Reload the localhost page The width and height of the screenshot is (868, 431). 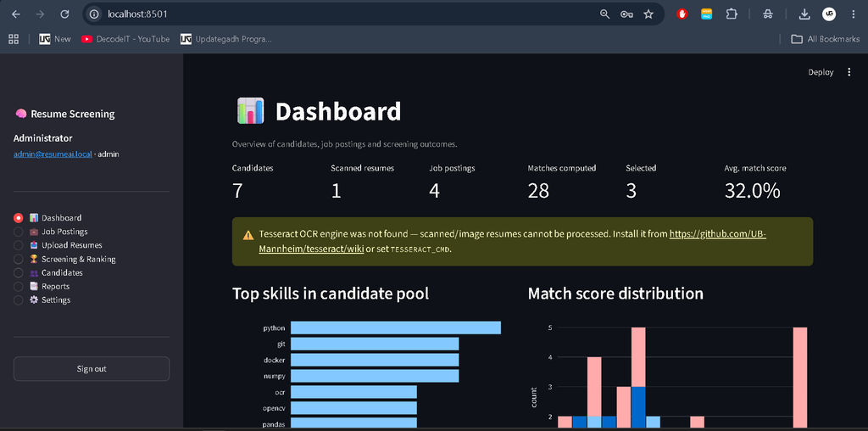(64, 14)
